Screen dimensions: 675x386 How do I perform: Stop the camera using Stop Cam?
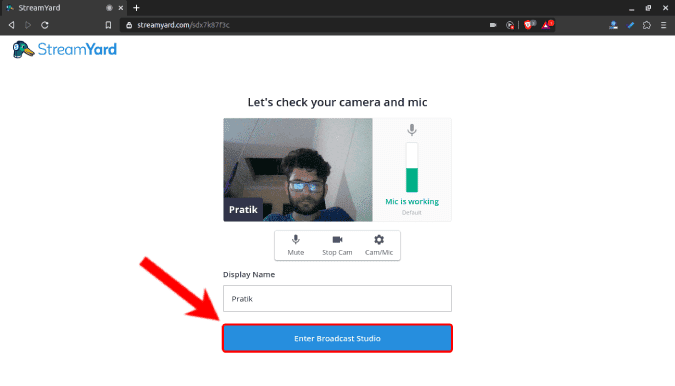point(337,245)
